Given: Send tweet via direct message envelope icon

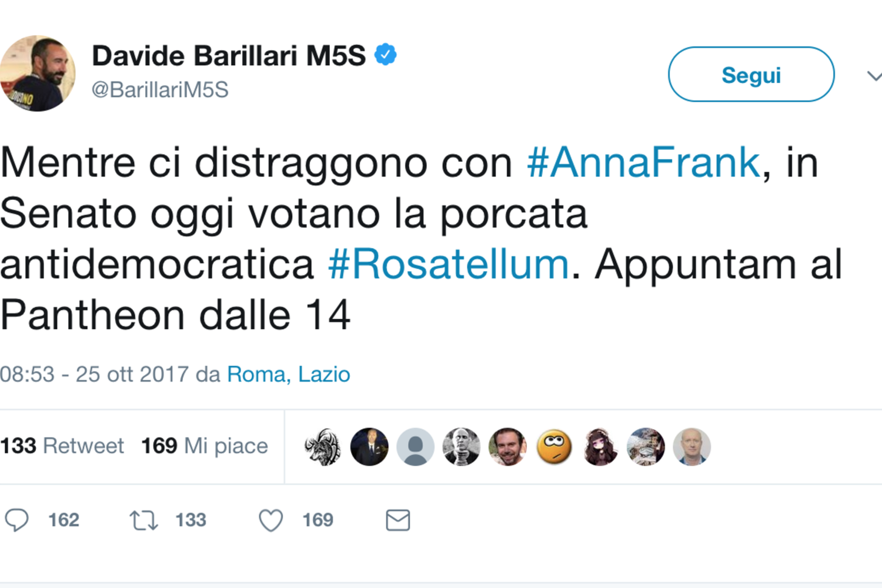Looking at the screenshot, I should tap(397, 520).
